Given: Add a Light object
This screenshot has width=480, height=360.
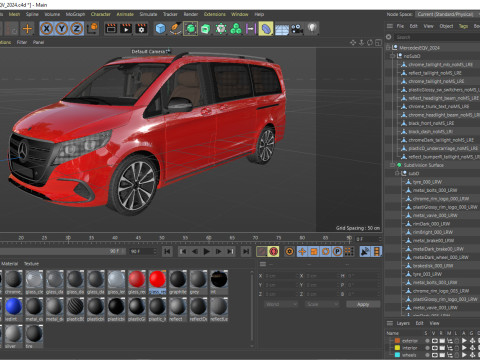Looking at the screenshot, I should (312, 28).
